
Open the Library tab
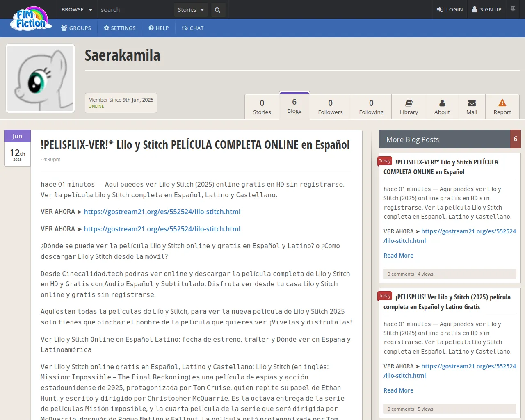tap(409, 107)
